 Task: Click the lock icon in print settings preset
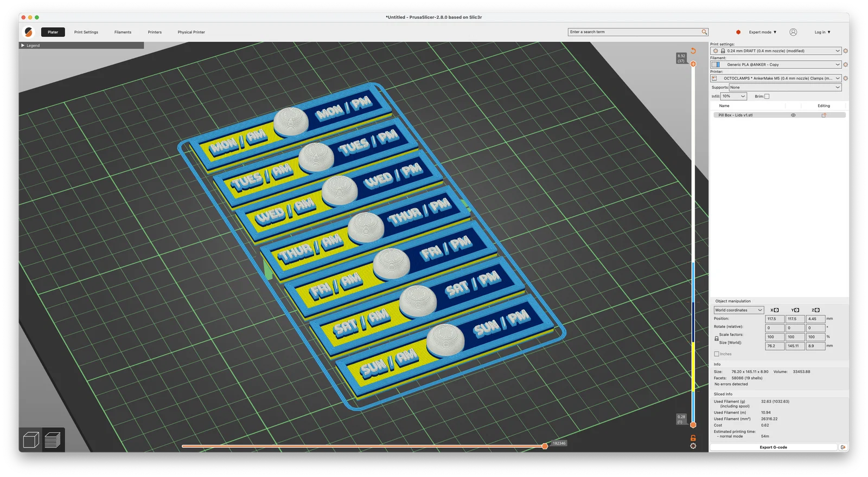pyautogui.click(x=723, y=51)
